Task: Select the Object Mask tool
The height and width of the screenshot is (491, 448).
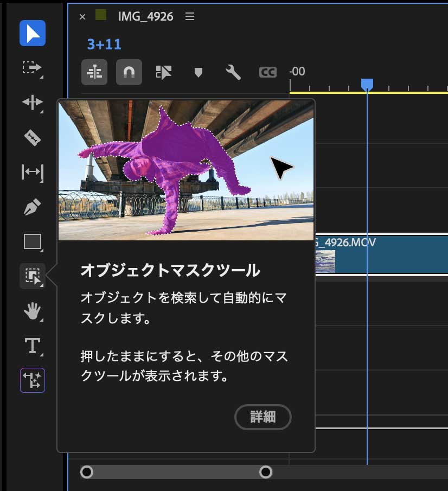Action: point(32,277)
